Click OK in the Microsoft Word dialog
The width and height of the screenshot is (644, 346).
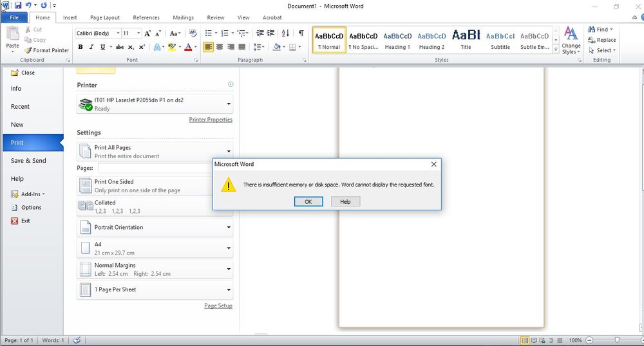[308, 202]
